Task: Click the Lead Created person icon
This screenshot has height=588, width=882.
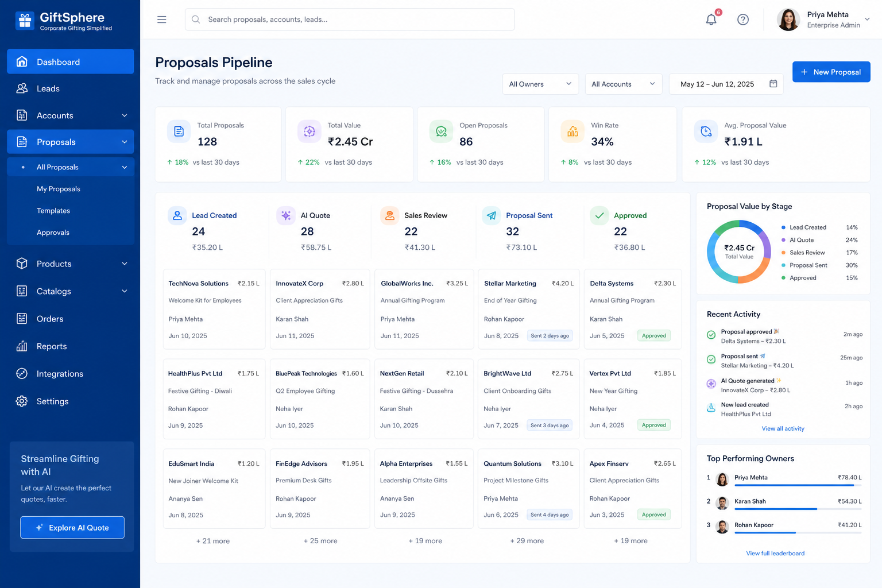Action: (177, 215)
